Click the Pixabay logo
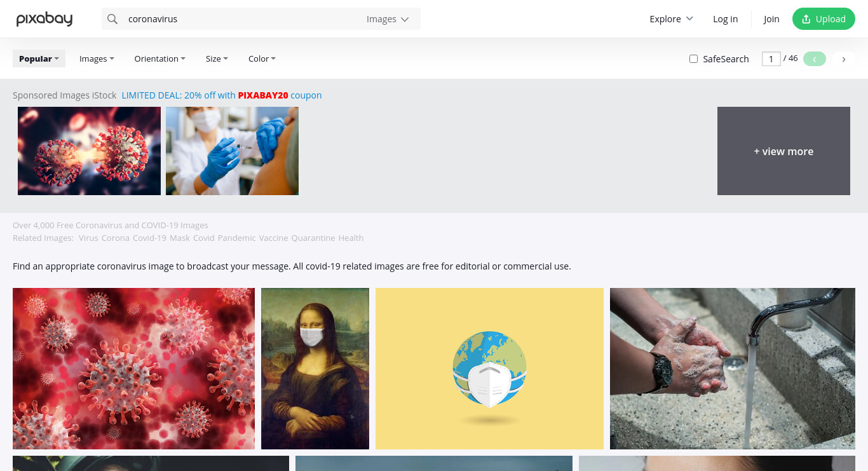This screenshot has height=471, width=868. [44, 19]
